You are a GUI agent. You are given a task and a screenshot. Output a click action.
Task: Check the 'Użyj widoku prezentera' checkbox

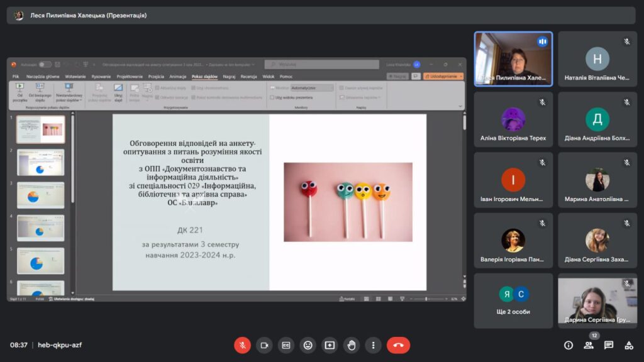pos(272,97)
